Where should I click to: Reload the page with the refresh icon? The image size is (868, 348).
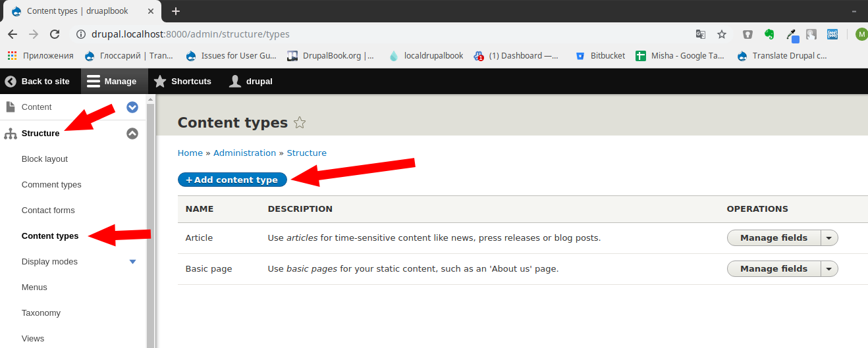coord(55,34)
